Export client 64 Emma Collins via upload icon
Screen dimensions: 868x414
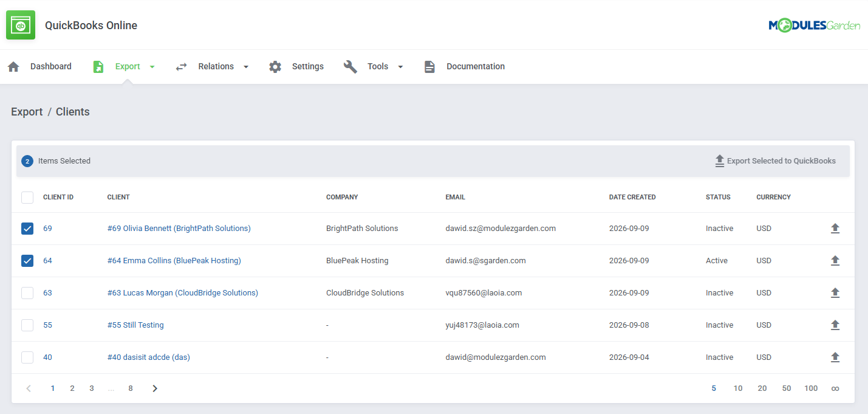835,261
